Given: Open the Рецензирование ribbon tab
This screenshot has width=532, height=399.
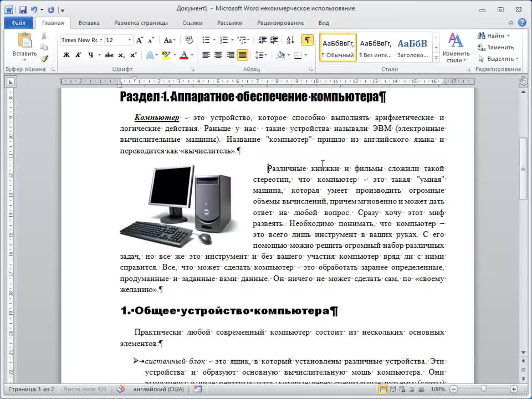Looking at the screenshot, I should pyautogui.click(x=280, y=23).
